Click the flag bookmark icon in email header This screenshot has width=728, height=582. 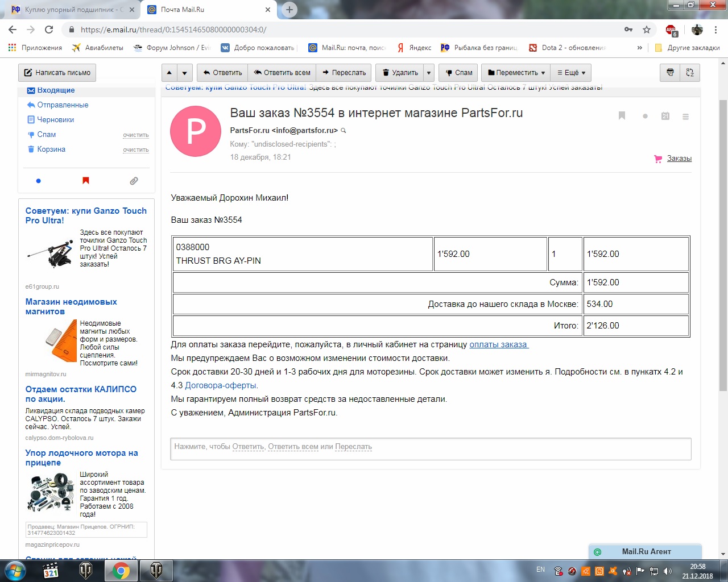click(x=622, y=116)
